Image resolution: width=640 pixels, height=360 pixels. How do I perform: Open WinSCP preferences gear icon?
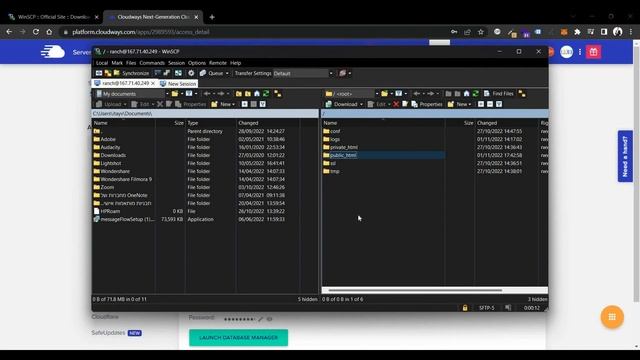click(x=191, y=73)
